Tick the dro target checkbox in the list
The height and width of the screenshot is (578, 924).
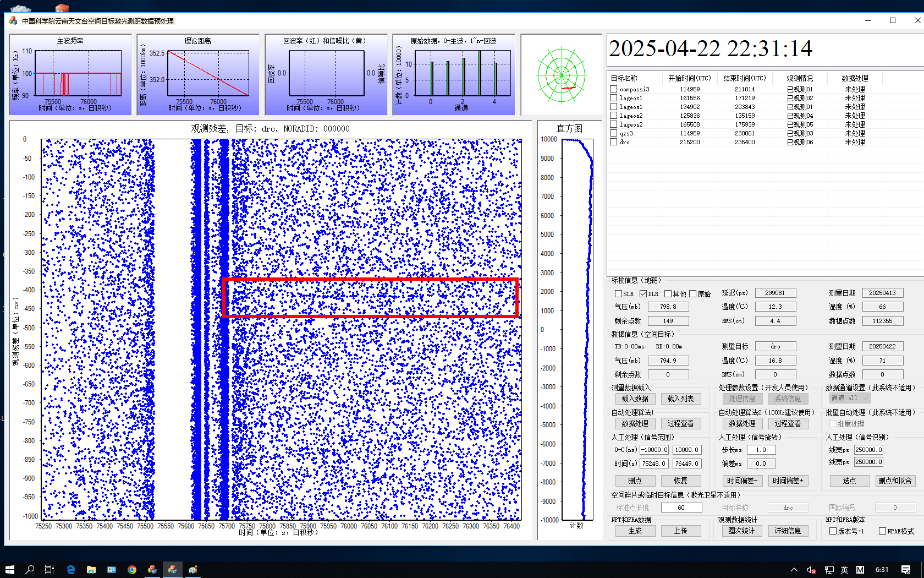614,142
